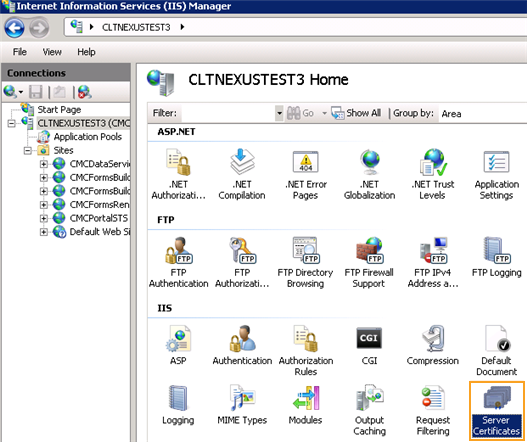Open Application Settings feature

click(496, 174)
